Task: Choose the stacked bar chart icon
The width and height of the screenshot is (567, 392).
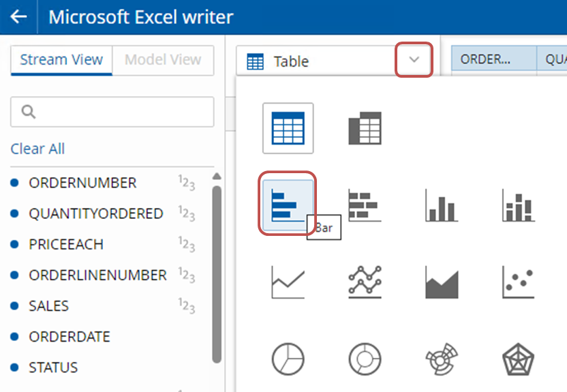Action: [365, 205]
